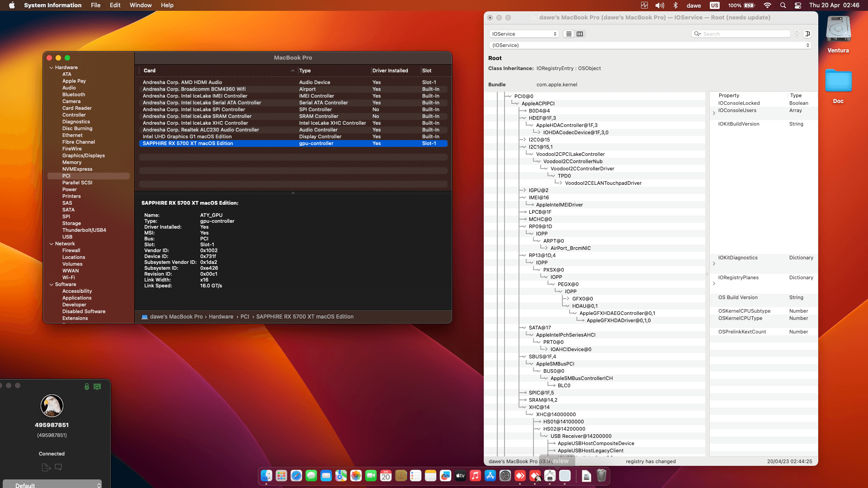The image size is (868, 488).
Task: Click the green lock security icon in AnyDesk panel
Action: point(87,387)
